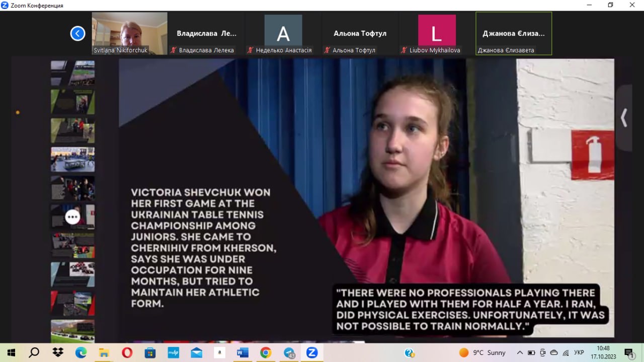Select the Liubov Mykhailova participant tile
Screen dimensions: 644x362
tap(436, 33)
